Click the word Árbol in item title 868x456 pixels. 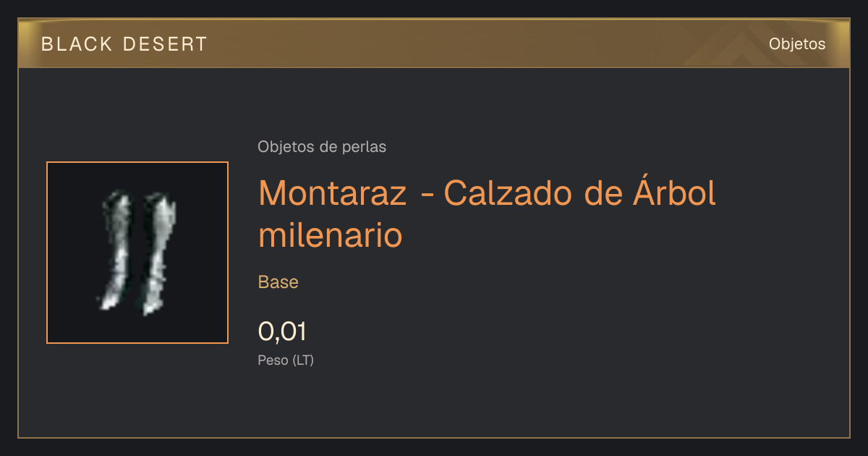click(675, 192)
